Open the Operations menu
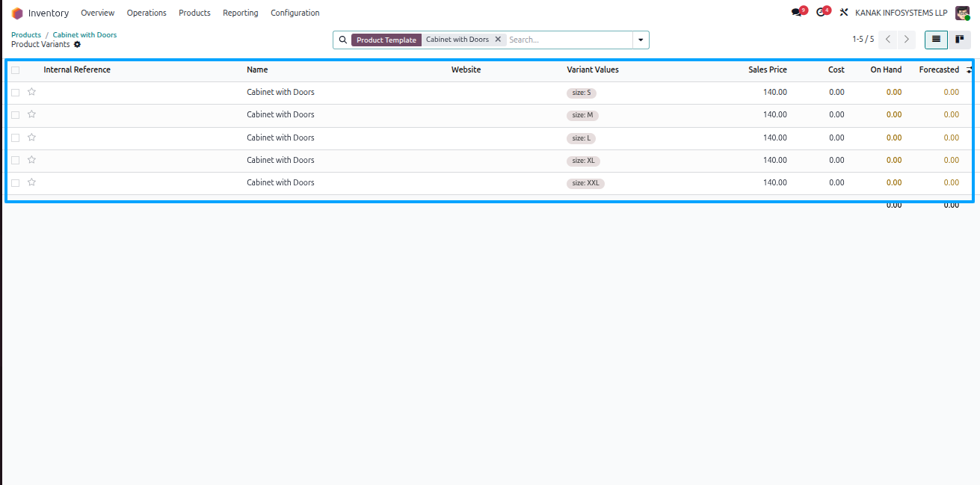Viewport: 980px width, 485px height. (x=147, y=13)
